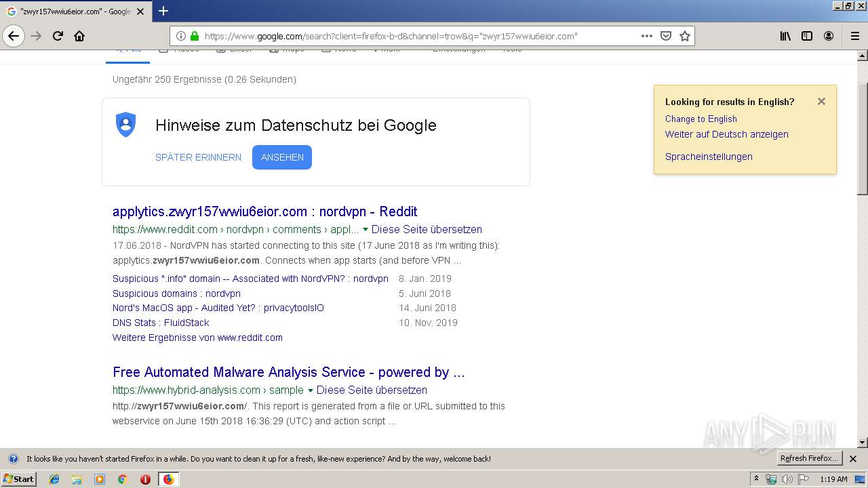The width and height of the screenshot is (868, 488).
Task: Click Ungefähr 250 Ergebnisse text
Action: (204, 79)
